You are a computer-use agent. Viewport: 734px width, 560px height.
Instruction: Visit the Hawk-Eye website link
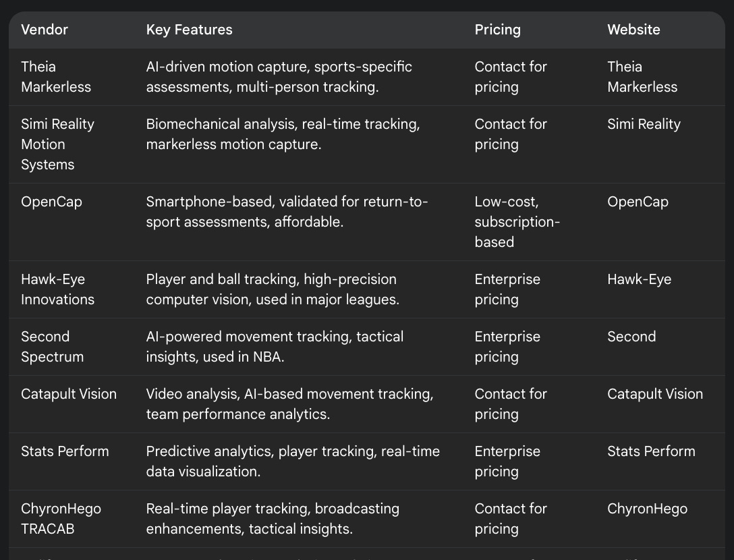pyautogui.click(x=639, y=279)
